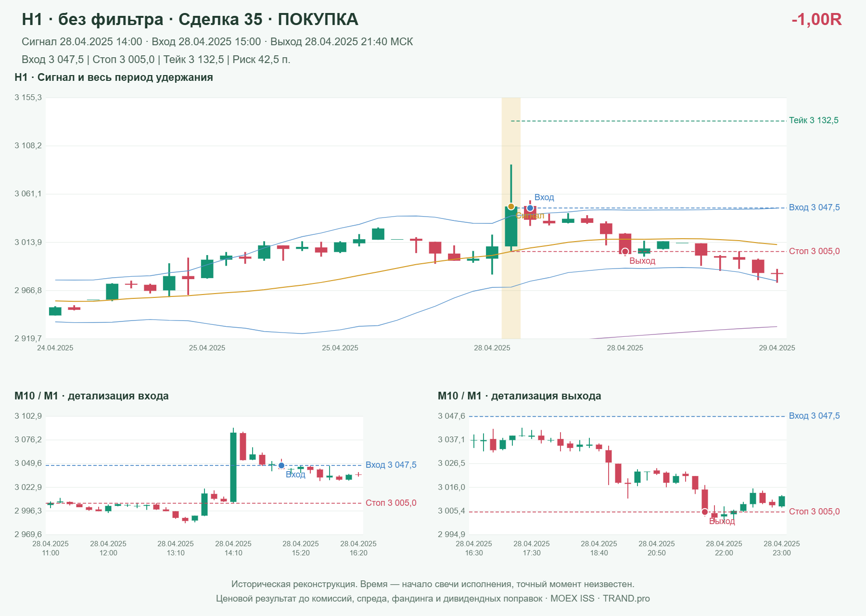
Task: Click the blue Вход dot on entry detail chart
Action: click(x=281, y=465)
